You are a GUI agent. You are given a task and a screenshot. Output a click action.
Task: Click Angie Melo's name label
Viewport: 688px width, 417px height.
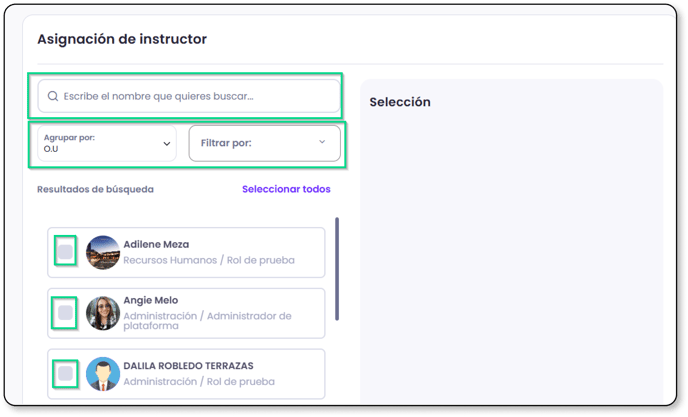(x=150, y=300)
